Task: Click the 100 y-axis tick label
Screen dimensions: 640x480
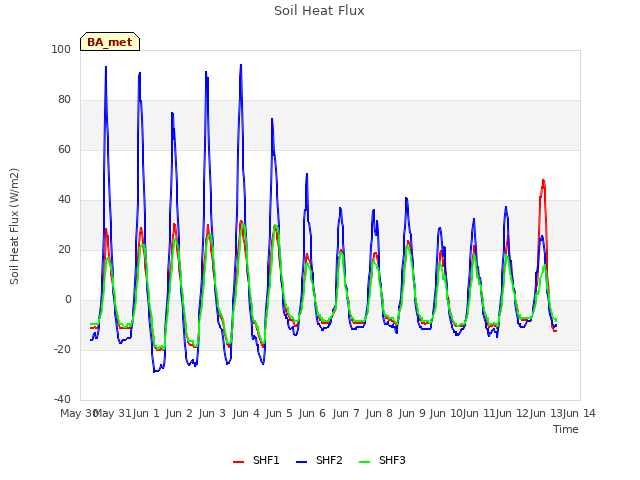Action: pos(61,49)
